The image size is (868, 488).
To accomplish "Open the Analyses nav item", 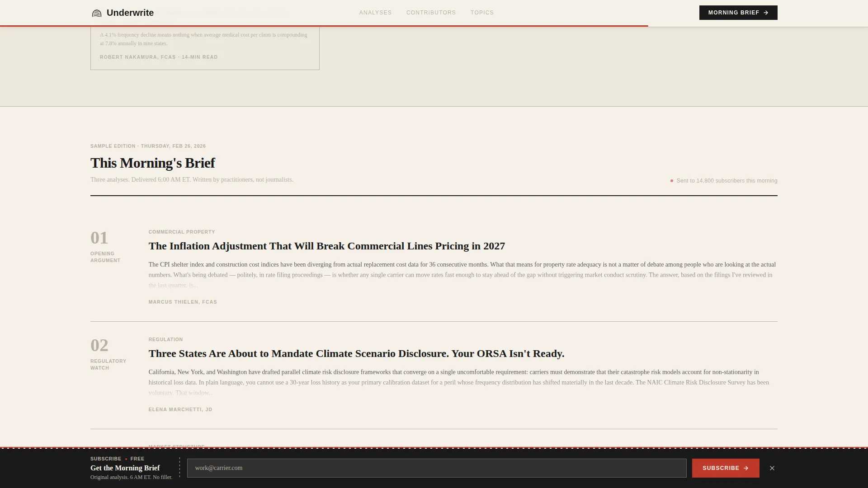I will pyautogui.click(x=375, y=13).
